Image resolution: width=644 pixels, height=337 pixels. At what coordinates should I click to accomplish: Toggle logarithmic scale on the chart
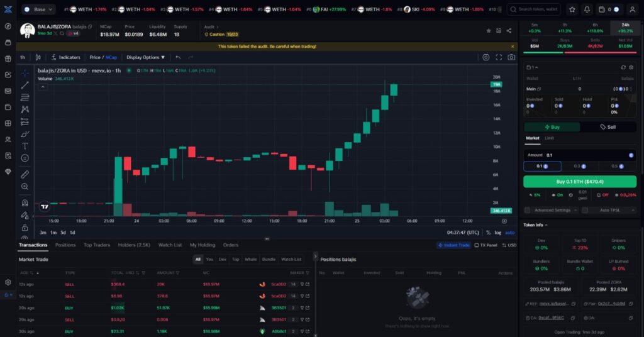[498, 233]
